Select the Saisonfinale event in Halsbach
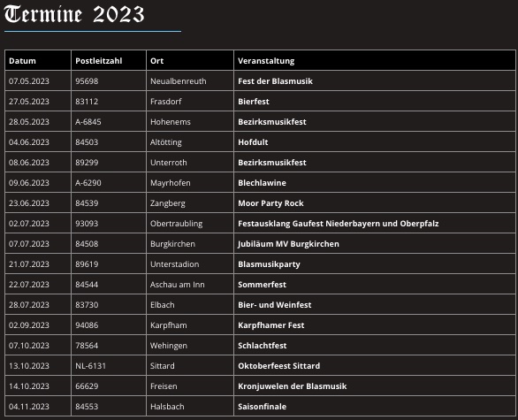The width and height of the screenshot is (518, 420). [x=262, y=407]
